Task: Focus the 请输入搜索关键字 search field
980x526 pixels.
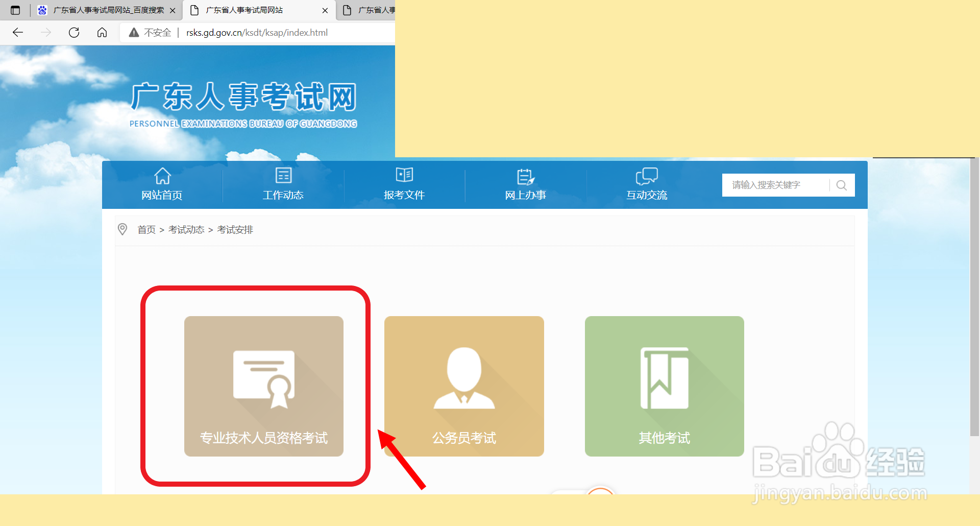Action: click(776, 185)
